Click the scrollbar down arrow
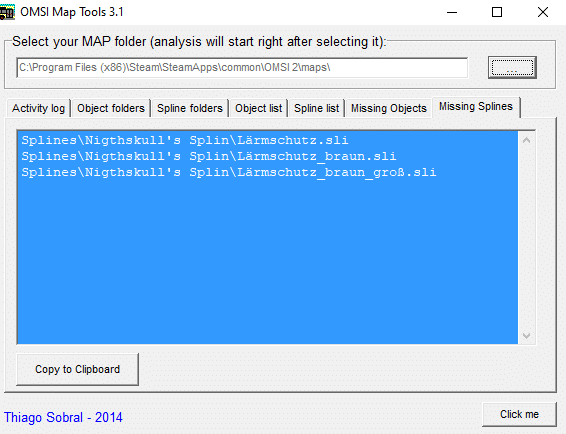This screenshot has height=434, width=566. pyautogui.click(x=526, y=336)
